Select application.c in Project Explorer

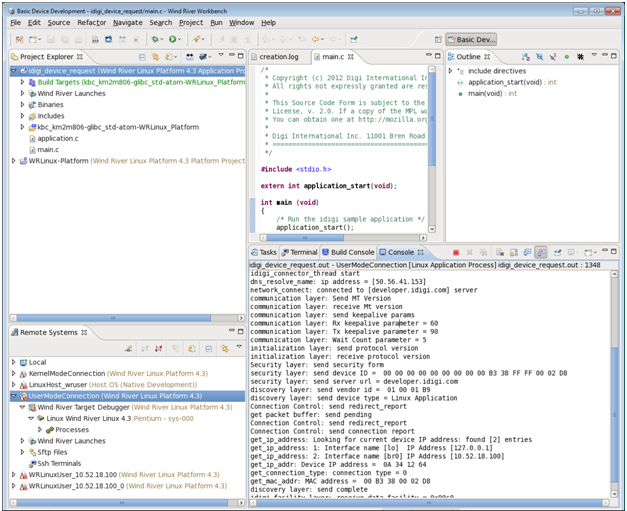[x=57, y=138]
